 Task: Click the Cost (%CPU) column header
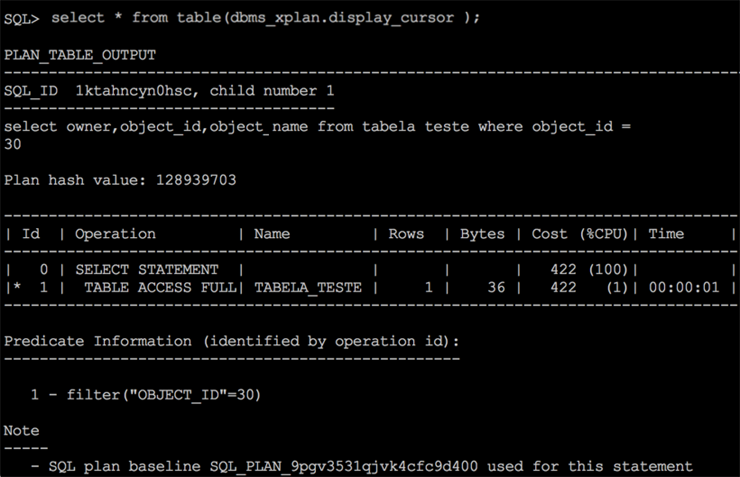tap(577, 233)
